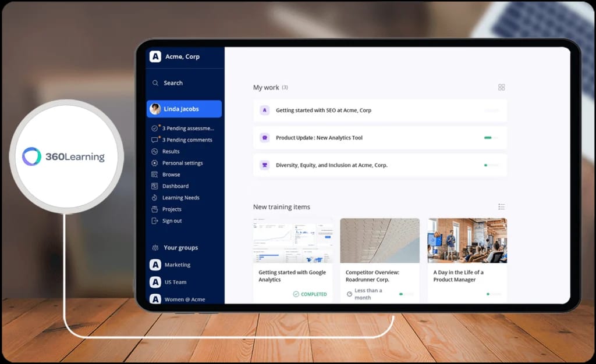Click the Results chart icon
Image resolution: width=596 pixels, height=364 pixels.
point(155,151)
